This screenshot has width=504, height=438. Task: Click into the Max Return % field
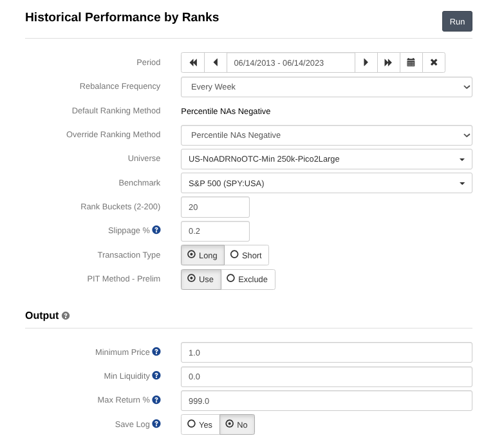point(326,401)
